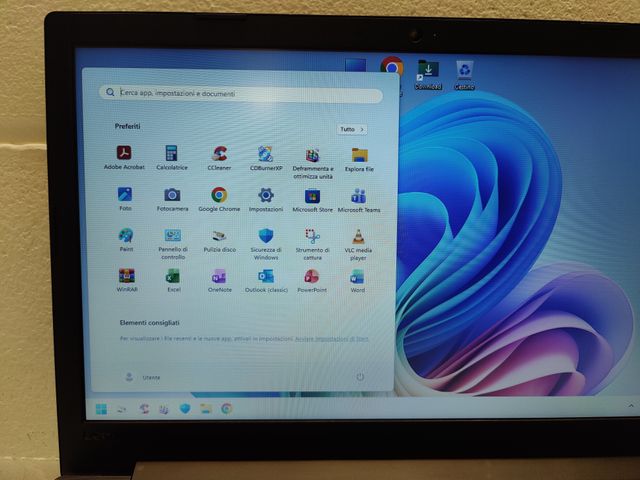Viewport: 640px width, 480px height.
Task: Open VLC media player
Action: click(358, 244)
